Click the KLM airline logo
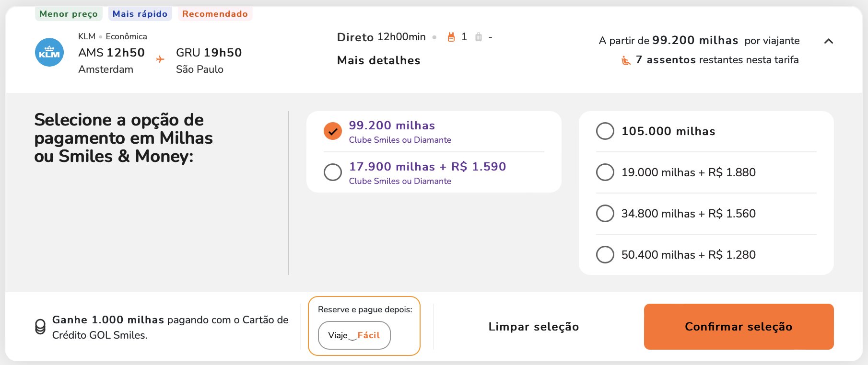 tap(49, 52)
